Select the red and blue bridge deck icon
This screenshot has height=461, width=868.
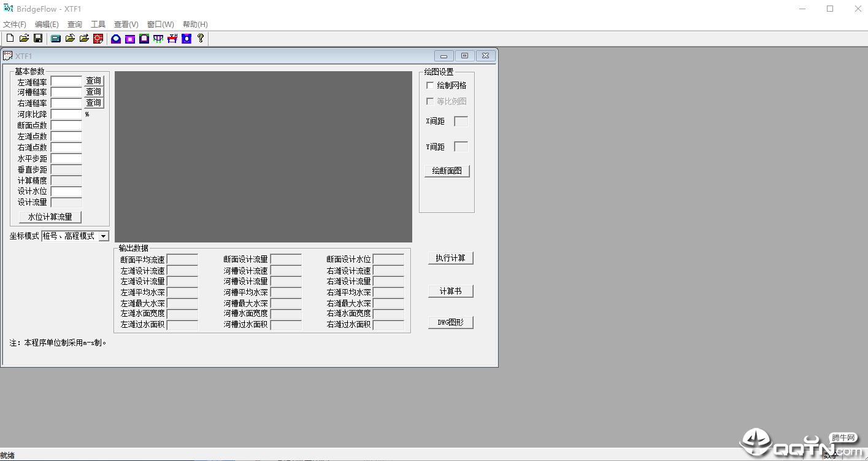pos(172,39)
